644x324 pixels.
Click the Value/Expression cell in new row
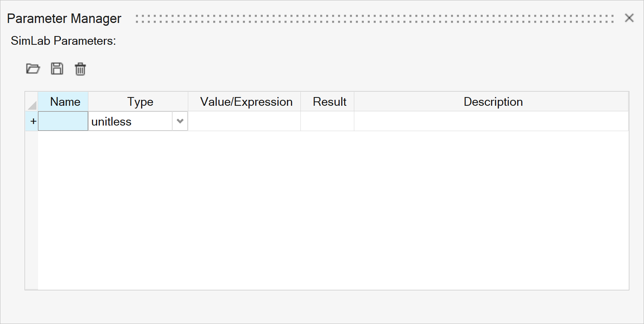coord(244,121)
